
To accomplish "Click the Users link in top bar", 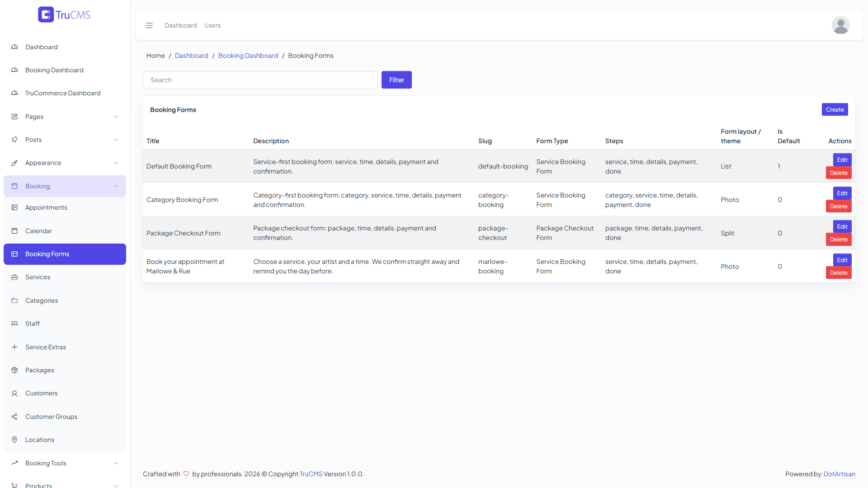I will [212, 25].
